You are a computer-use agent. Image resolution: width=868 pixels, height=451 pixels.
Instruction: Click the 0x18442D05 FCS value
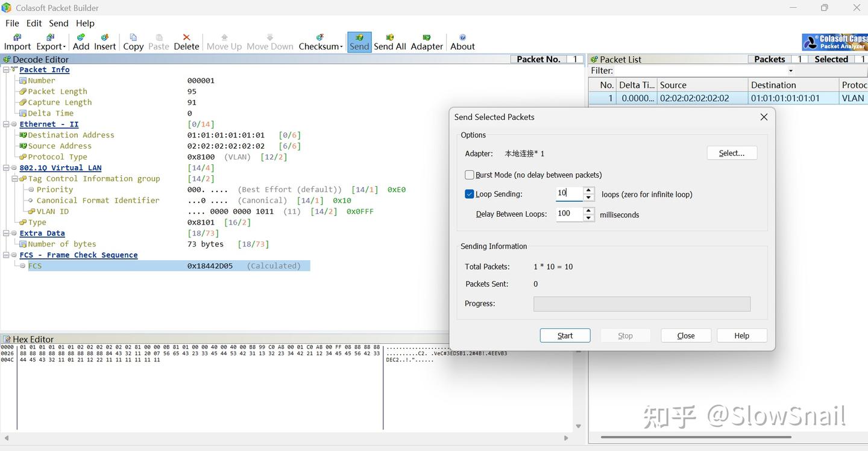point(210,266)
